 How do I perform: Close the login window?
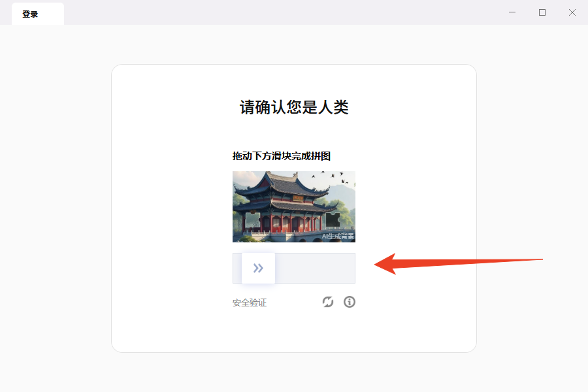click(x=572, y=12)
